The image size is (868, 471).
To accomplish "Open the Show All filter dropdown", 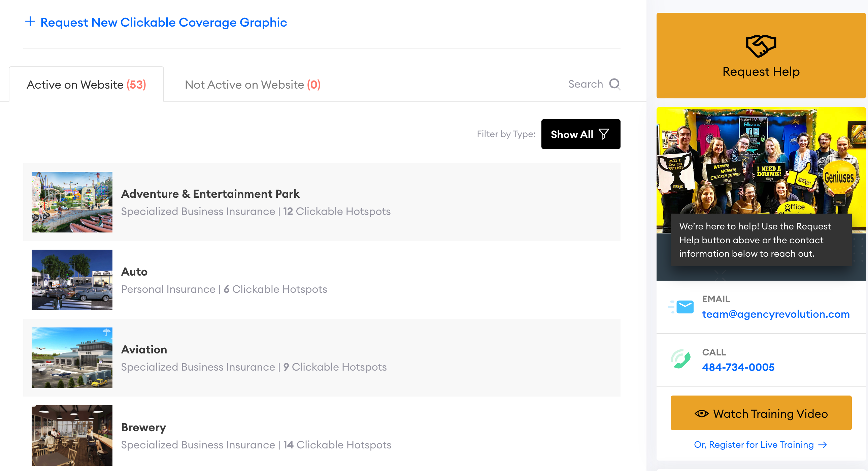I will coord(580,134).
